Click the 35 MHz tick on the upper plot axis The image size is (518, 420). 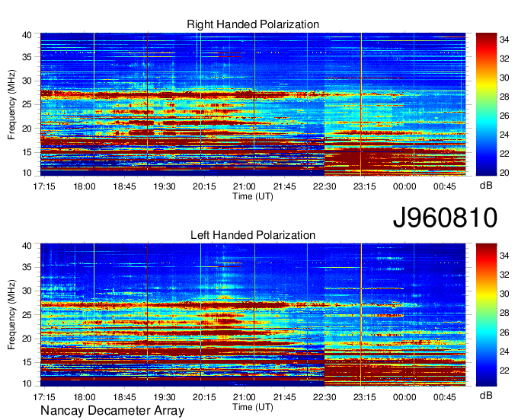(x=27, y=57)
